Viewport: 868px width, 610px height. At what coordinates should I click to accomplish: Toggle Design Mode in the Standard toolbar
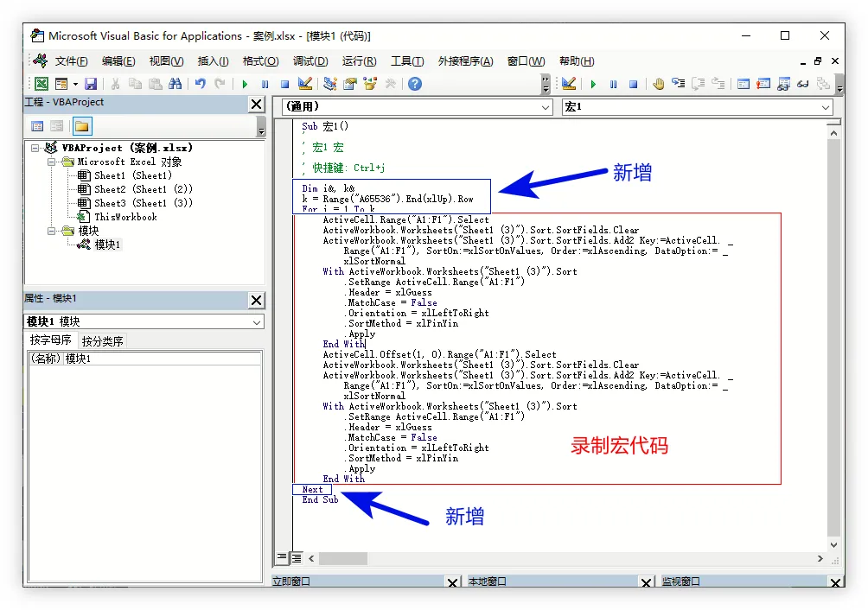(x=305, y=84)
